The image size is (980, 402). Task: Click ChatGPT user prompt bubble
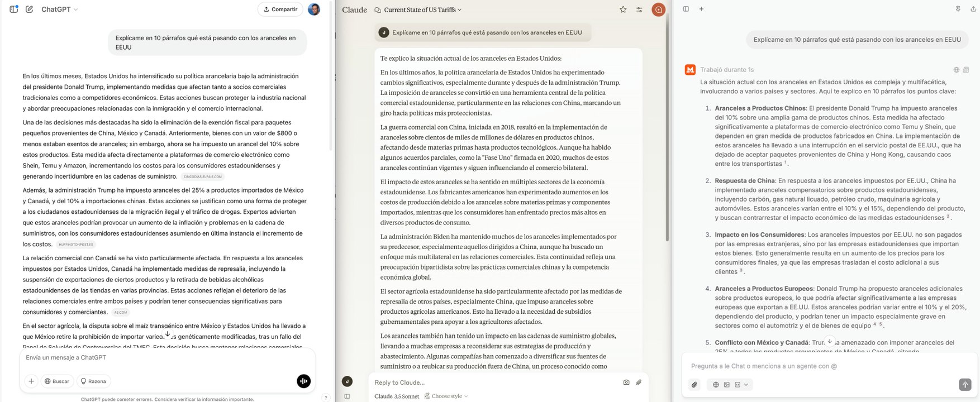[207, 42]
